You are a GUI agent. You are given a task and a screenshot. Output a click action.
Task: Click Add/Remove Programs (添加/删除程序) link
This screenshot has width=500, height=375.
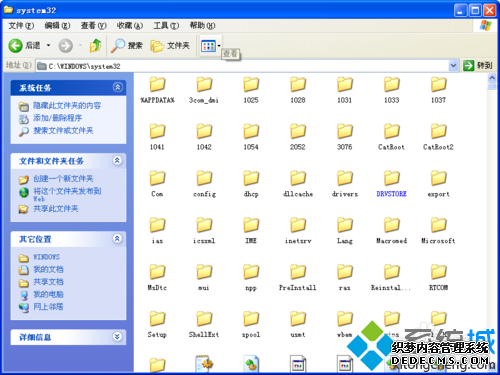click(x=57, y=118)
